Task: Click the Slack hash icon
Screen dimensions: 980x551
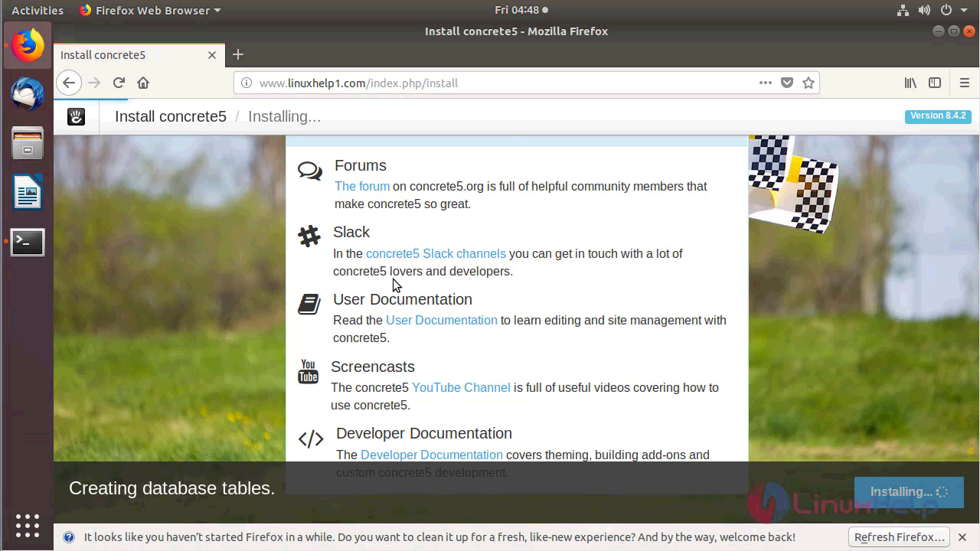Action: [x=309, y=236]
